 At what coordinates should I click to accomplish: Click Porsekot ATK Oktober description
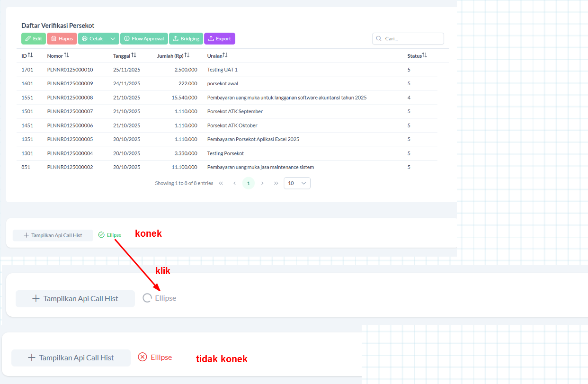tap(232, 125)
